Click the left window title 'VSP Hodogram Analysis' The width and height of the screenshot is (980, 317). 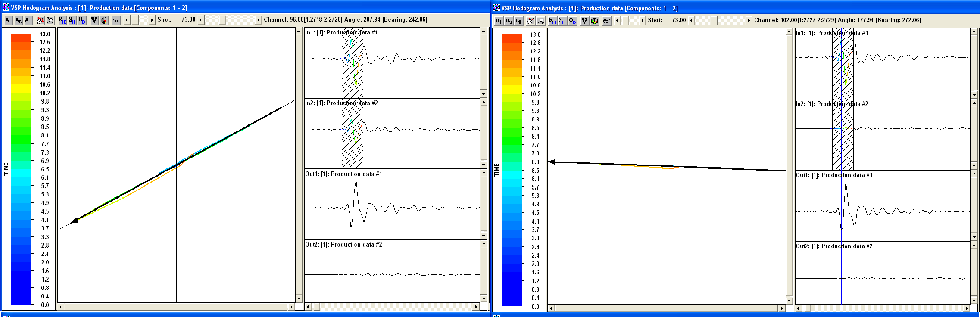click(42, 8)
